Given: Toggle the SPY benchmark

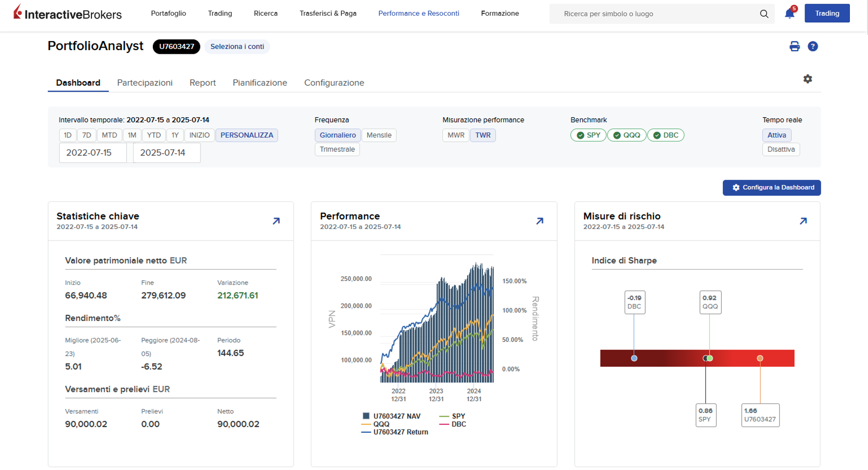Looking at the screenshot, I should (x=588, y=135).
